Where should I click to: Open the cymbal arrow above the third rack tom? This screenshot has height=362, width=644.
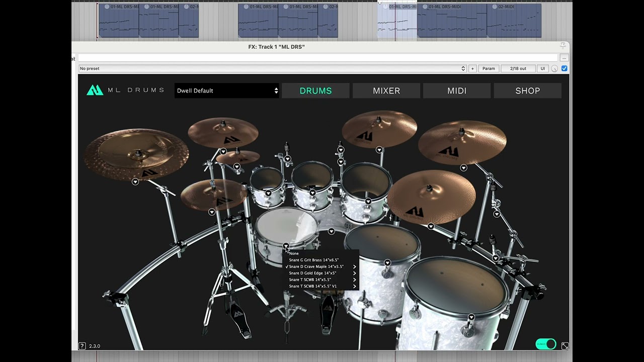coord(379,150)
